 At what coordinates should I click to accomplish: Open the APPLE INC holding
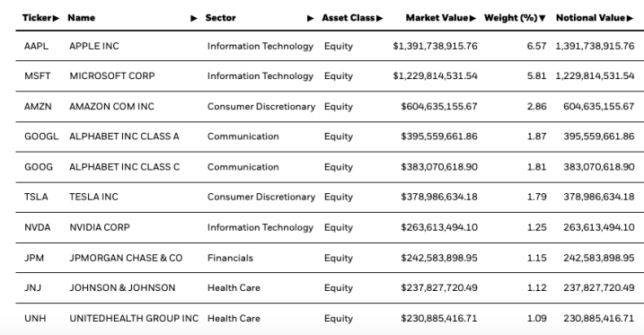[94, 46]
